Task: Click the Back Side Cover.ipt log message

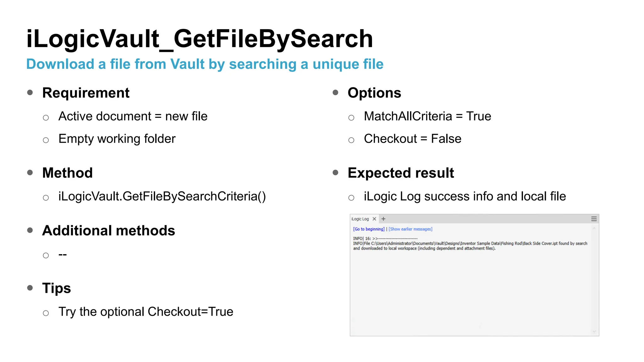Action: point(470,246)
